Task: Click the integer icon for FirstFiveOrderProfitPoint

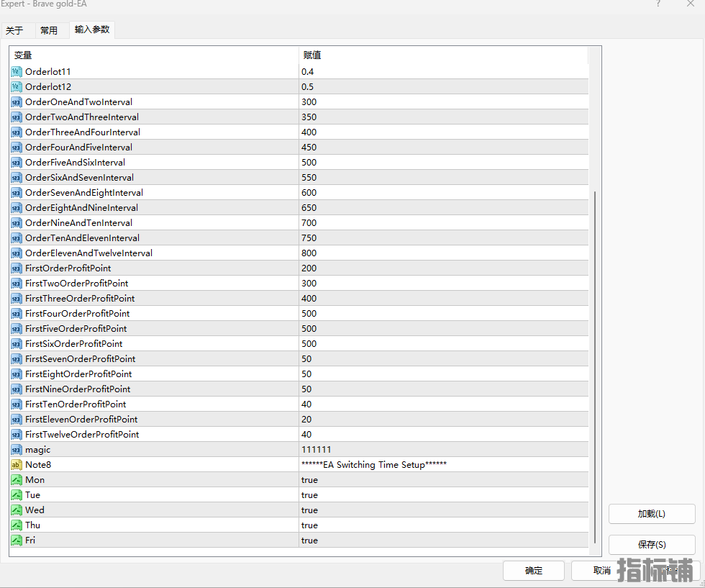Action: 16,329
